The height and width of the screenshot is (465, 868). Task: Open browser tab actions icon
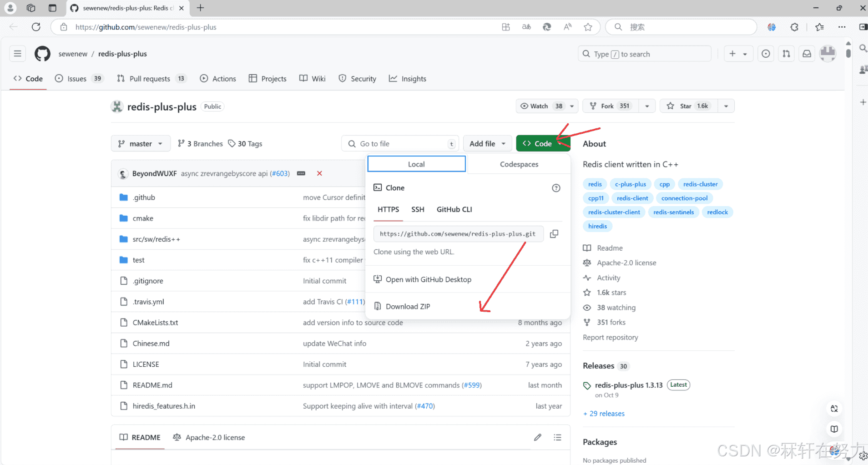[x=52, y=8]
